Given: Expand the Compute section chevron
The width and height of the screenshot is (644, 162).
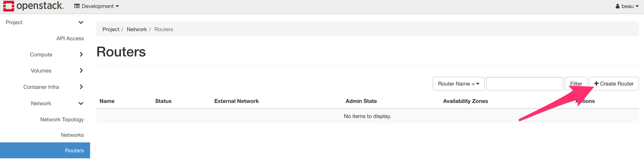Looking at the screenshot, I should [x=81, y=54].
